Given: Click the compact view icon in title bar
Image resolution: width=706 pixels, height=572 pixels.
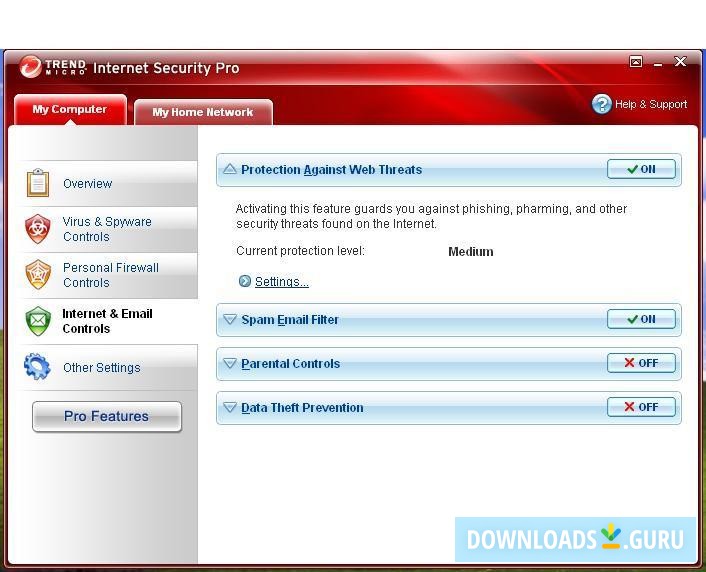Looking at the screenshot, I should 636,62.
